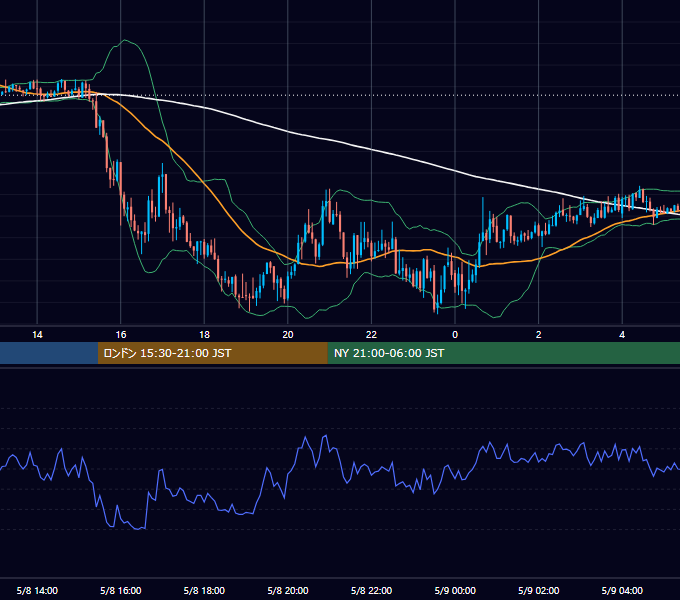This screenshot has width=680, height=600.
Task: Click the blue session bar before London
Action: (49, 353)
